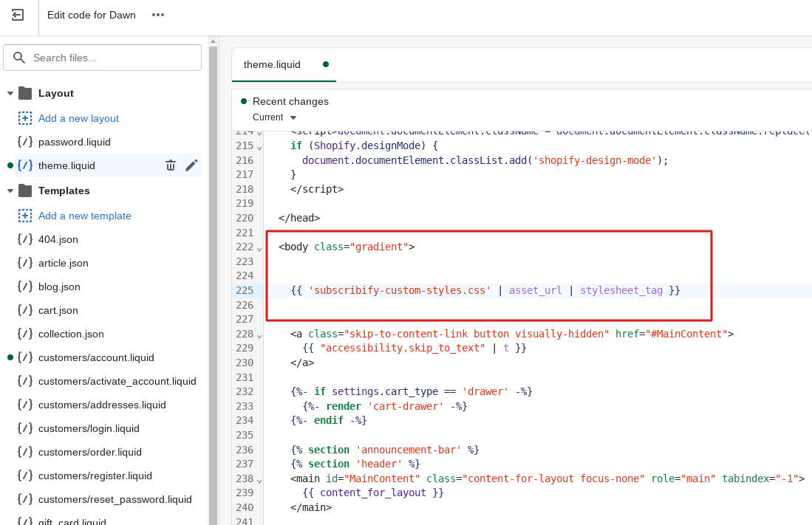Click the add layout plus icon
The image size is (812, 525).
click(25, 118)
